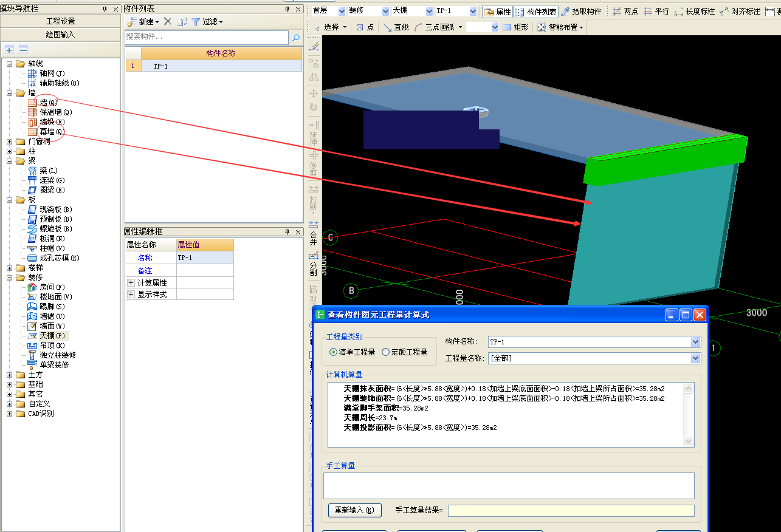Open the 过滤 filter funnel
Image resolution: width=781 pixels, height=532 pixels.
[x=207, y=22]
